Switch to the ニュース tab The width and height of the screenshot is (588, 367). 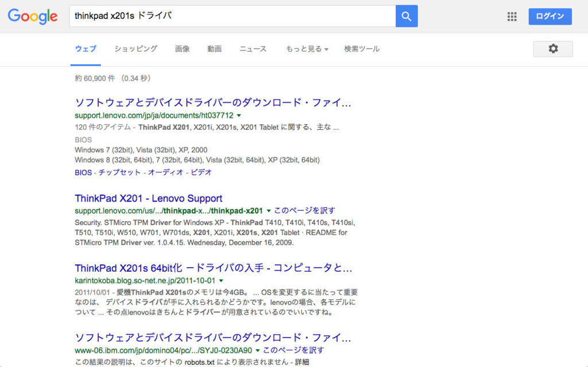[253, 49]
